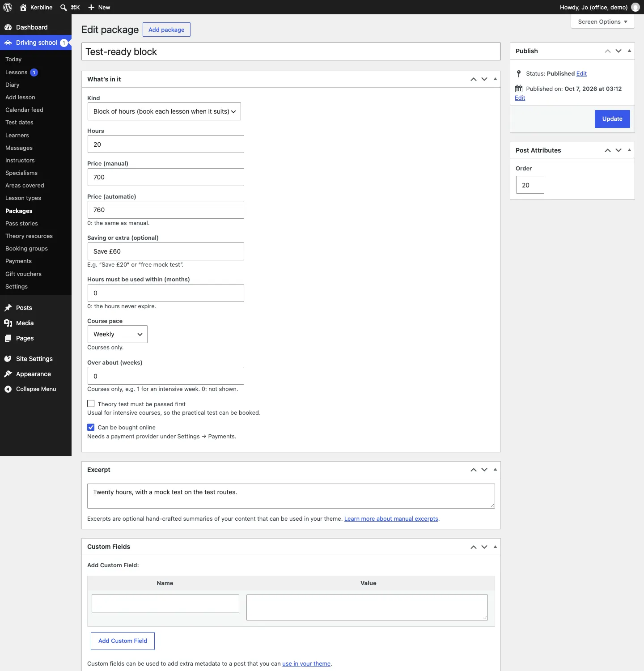Click the Driving school car icon
Image resolution: width=644 pixels, height=671 pixels.
(x=8, y=42)
